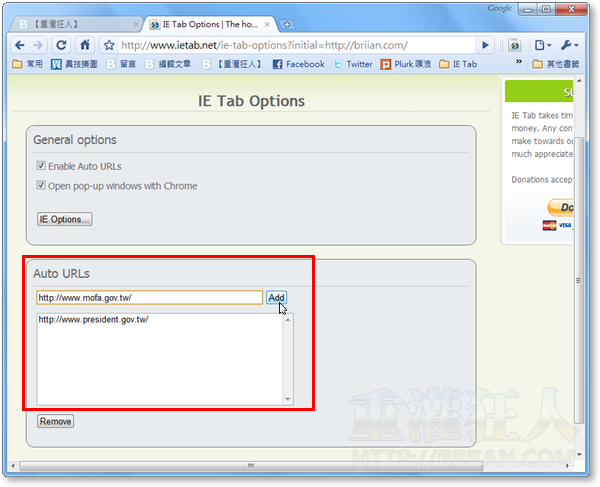This screenshot has height=487, width=600.
Task: Open the wrench Tools menu
Action: point(574,45)
